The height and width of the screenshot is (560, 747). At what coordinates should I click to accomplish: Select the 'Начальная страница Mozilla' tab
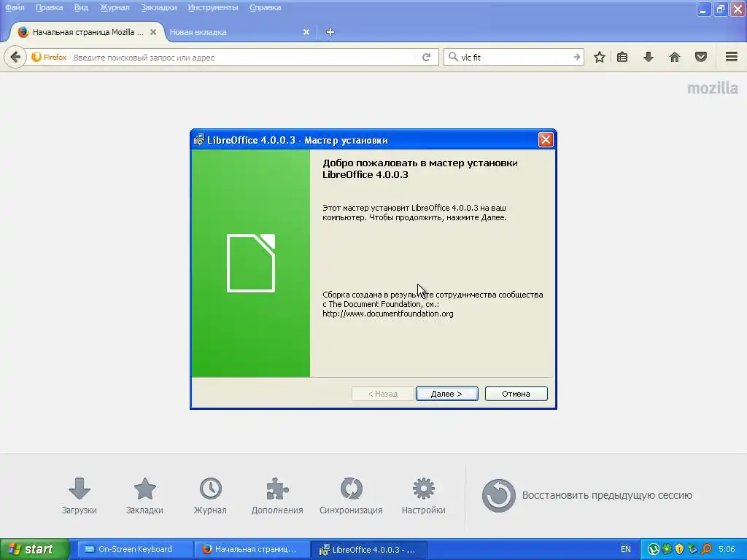86,32
